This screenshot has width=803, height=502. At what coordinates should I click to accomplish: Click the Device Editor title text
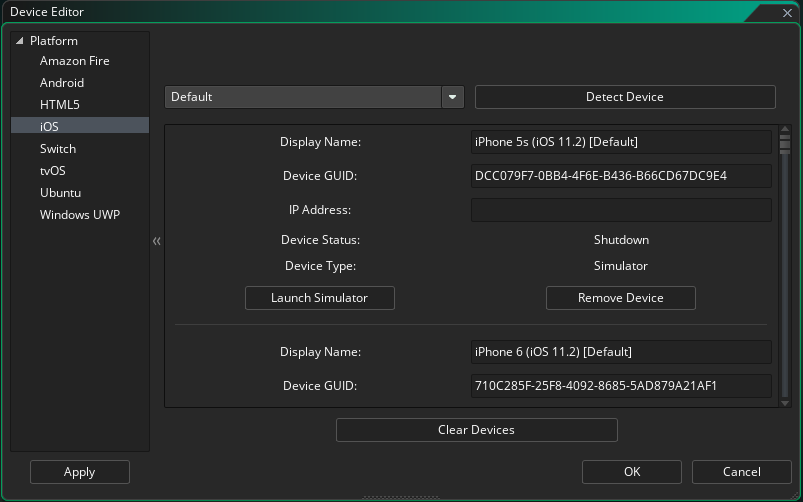coord(47,12)
